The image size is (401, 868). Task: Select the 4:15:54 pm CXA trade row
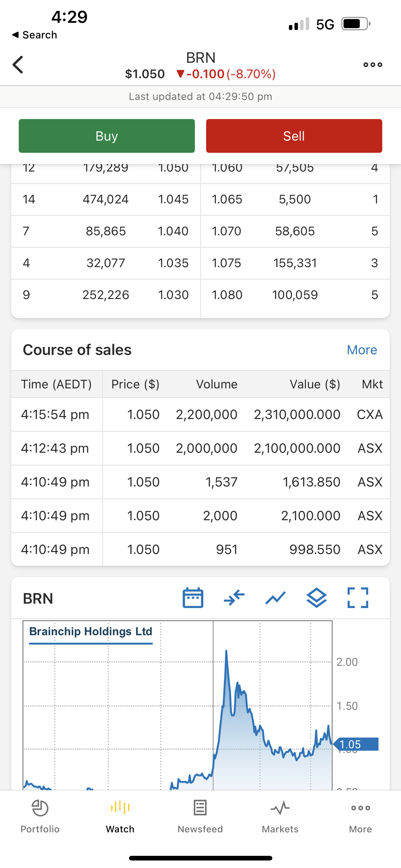coord(200,414)
